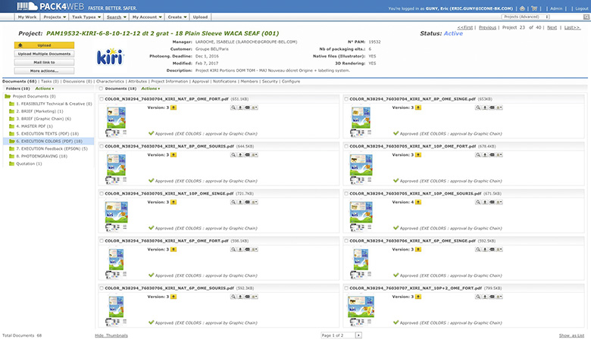This screenshot has width=591, height=364.
Task: Upload new version icon for 10P_OME_SOURIS.pdf
Action: tap(418, 202)
